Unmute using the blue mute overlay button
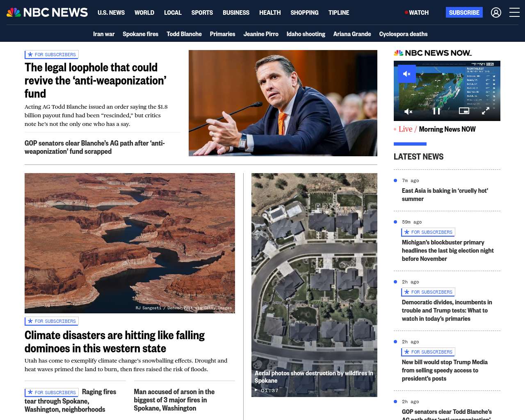Screen dimensions: 525x420 pyautogui.click(x=407, y=74)
